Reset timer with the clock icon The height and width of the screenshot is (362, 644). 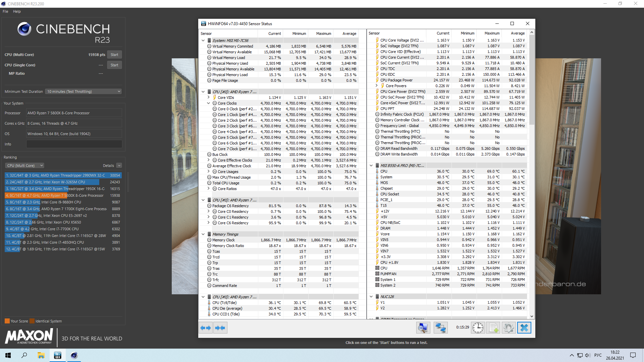click(478, 328)
